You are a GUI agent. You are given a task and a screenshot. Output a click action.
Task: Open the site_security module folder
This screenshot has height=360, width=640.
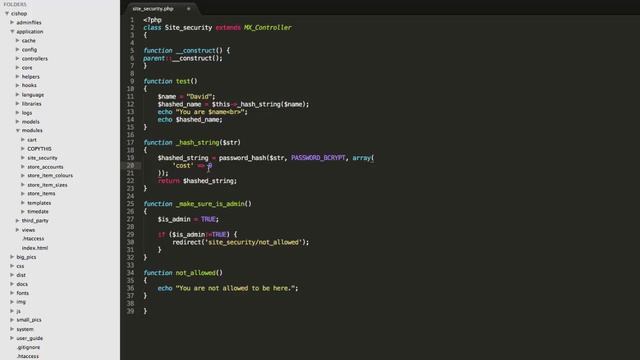click(x=42, y=158)
